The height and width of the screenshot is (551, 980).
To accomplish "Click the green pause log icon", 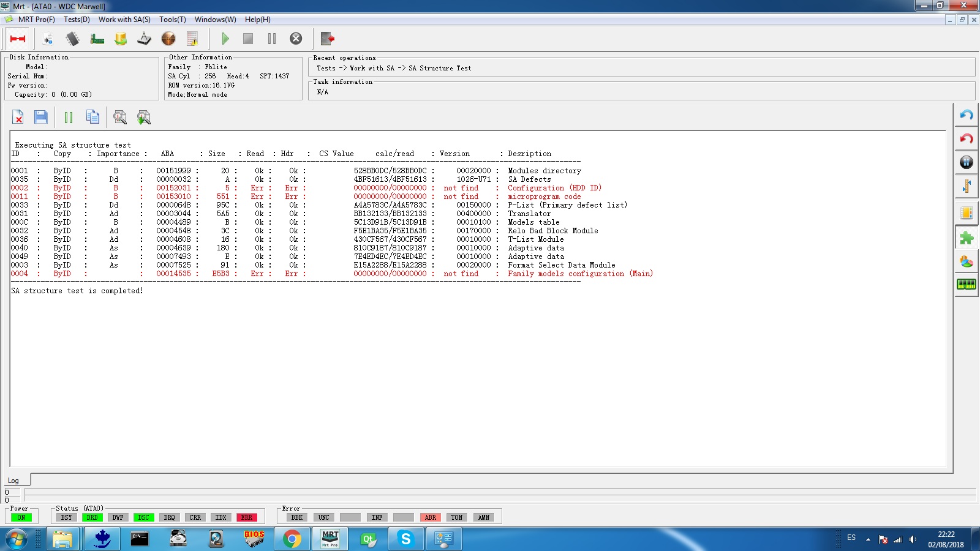I will 69,117.
